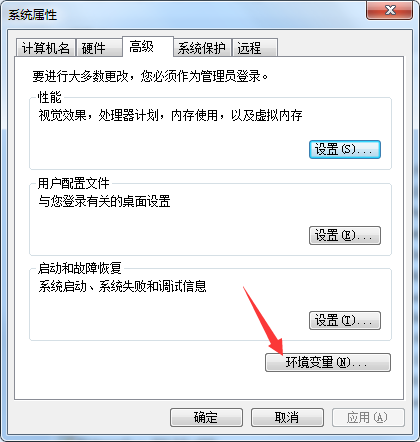Select the 高级 tab

pos(148,46)
